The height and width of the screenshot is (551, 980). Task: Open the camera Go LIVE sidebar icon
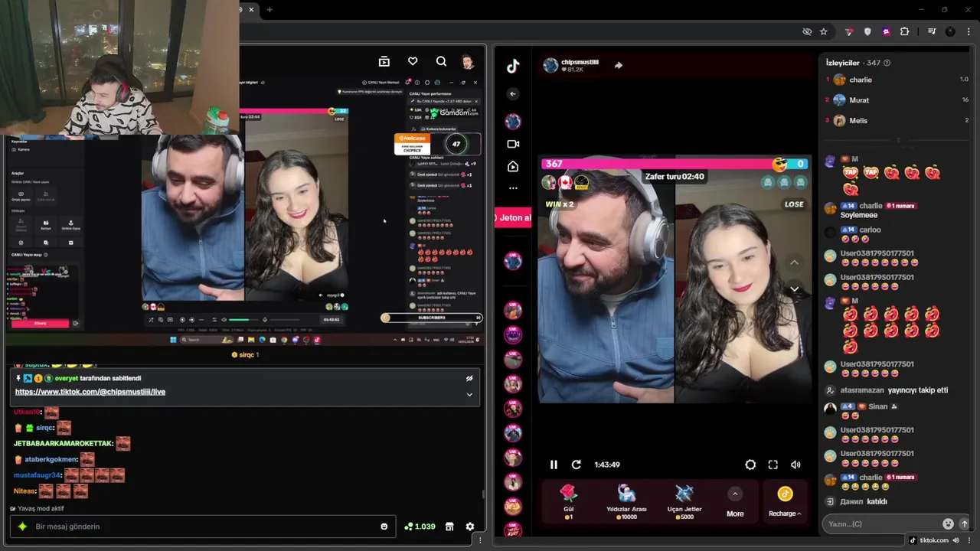[513, 144]
